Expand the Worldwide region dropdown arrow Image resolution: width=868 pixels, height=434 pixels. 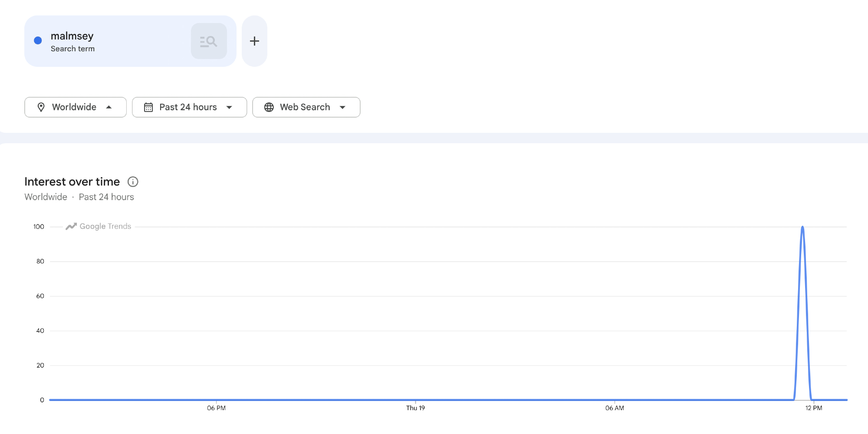tap(109, 107)
